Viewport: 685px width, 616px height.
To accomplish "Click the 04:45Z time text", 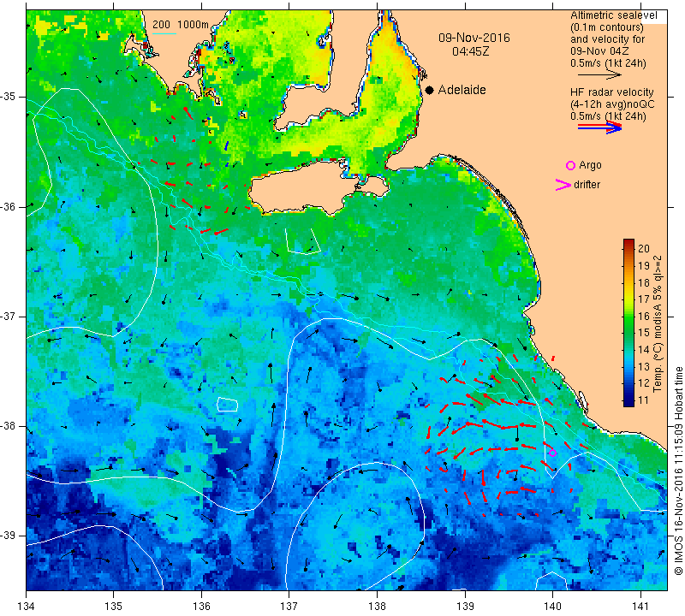I will [470, 52].
